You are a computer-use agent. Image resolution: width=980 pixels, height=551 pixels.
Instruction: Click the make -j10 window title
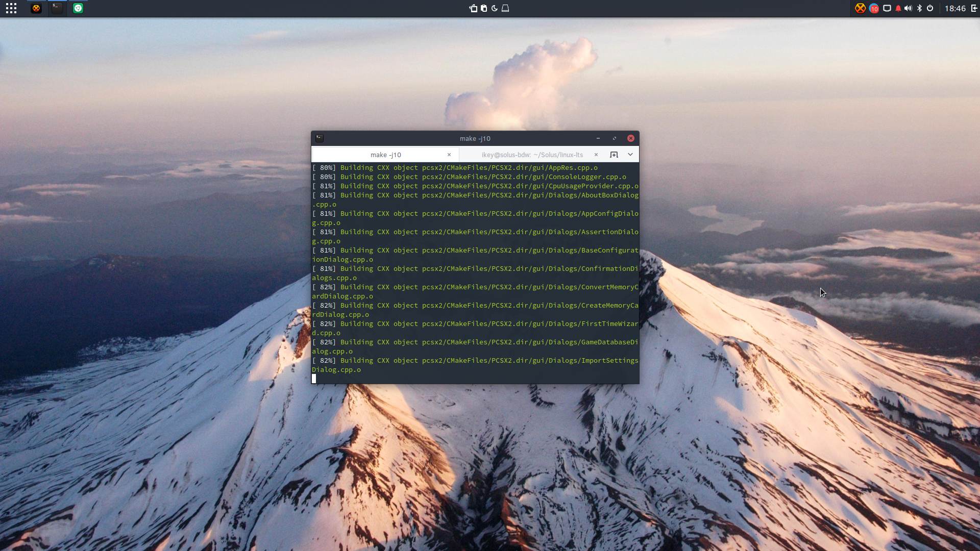[475, 138]
